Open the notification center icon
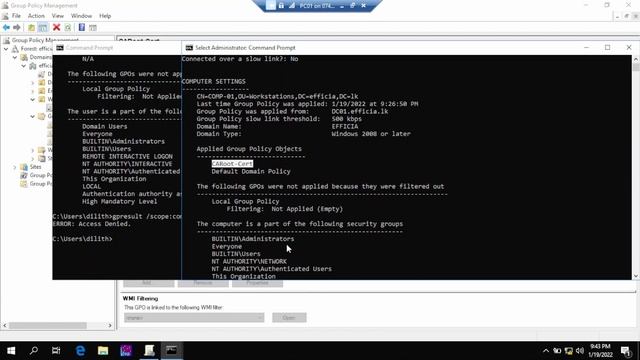 point(626,351)
